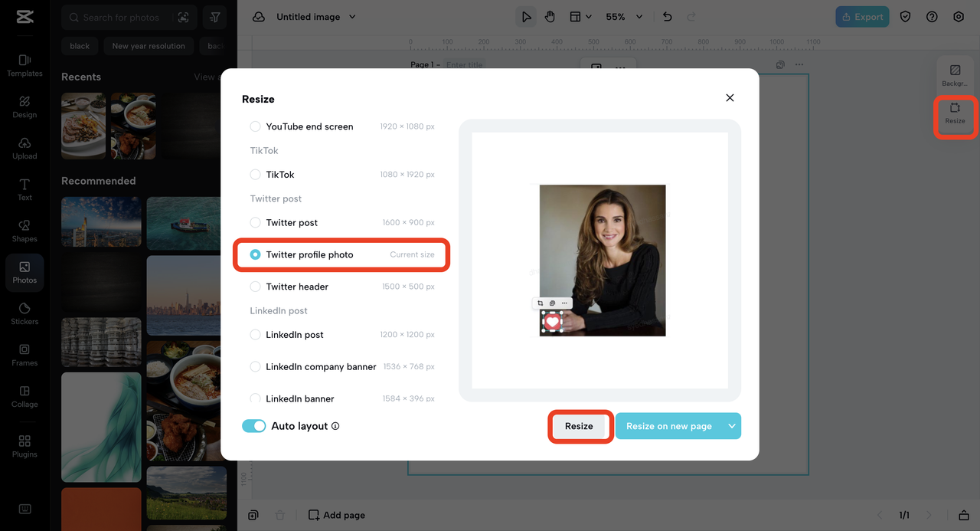This screenshot has height=531, width=980.
Task: Click Add page at the bottom
Action: click(x=336, y=515)
